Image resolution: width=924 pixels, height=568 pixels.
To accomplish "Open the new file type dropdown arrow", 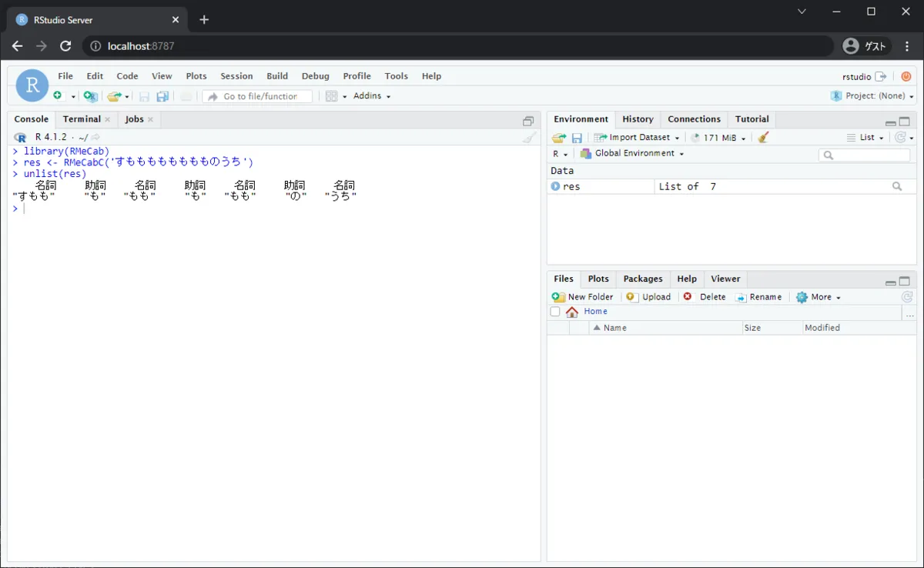I will tap(74, 97).
